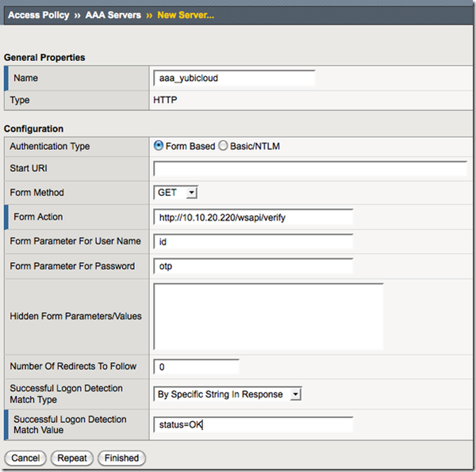Click the Repeat button
Screen dimensions: 476x472
72,458
